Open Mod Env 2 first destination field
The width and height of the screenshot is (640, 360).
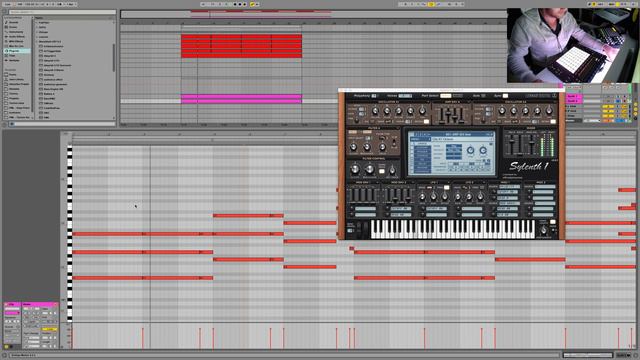401,209
